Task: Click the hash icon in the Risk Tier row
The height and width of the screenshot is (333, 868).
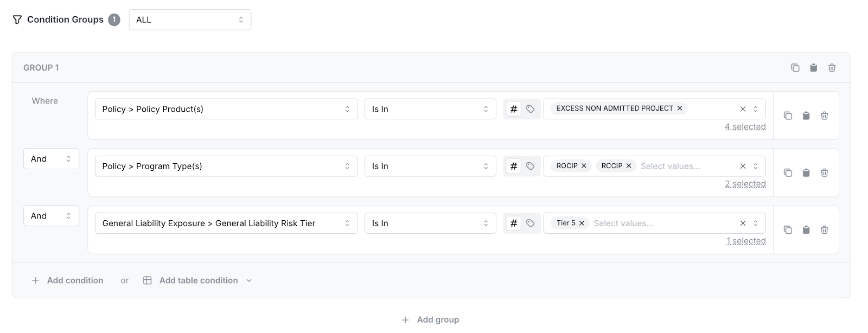Action: pos(513,223)
